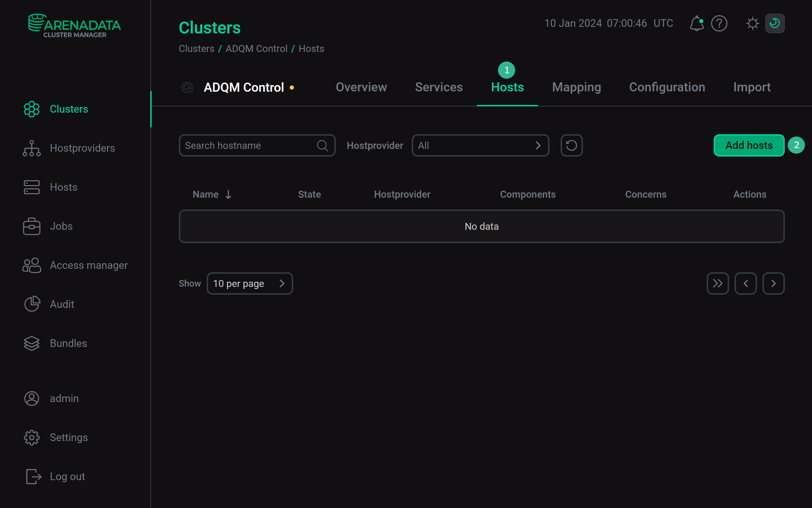This screenshot has height=508, width=812.
Task: Open the Clusters section in sidebar
Action: [69, 109]
